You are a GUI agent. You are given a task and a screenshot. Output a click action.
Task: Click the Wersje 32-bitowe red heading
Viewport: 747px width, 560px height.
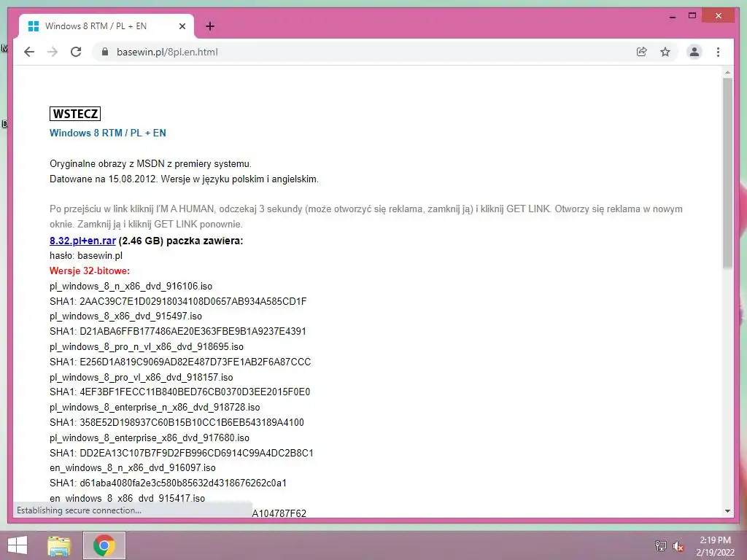point(90,271)
